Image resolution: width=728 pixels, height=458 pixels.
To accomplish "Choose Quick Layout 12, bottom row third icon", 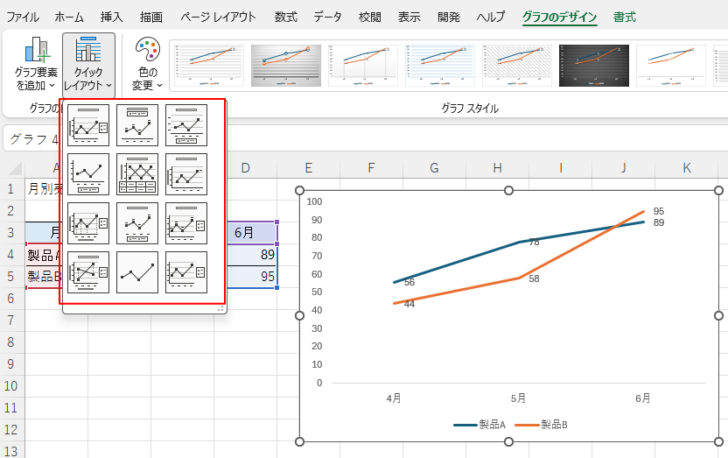I will pos(186,273).
